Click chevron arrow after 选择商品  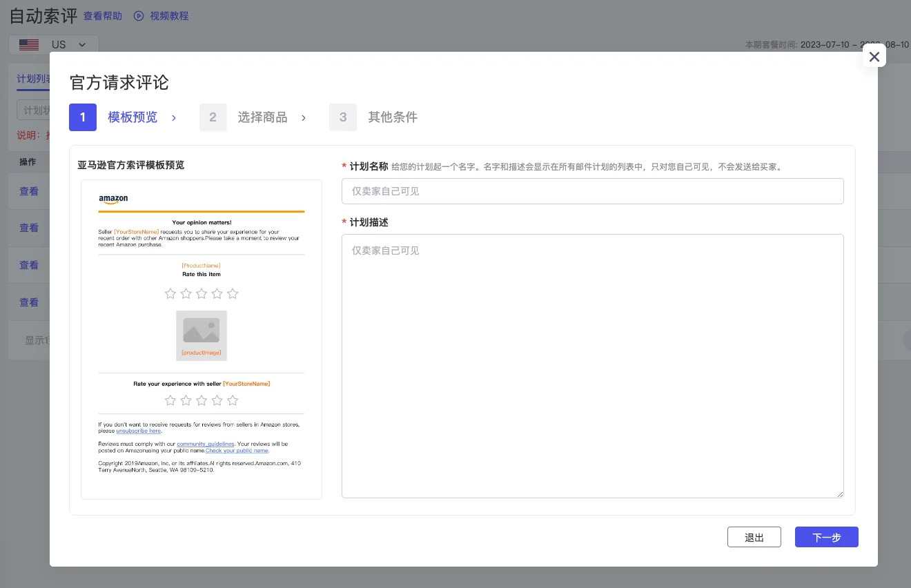(304, 118)
